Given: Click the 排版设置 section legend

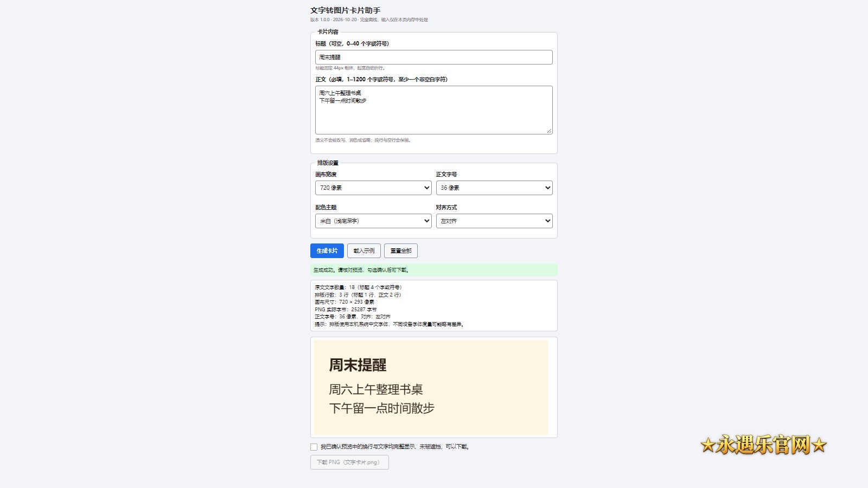Looking at the screenshot, I should [328, 163].
